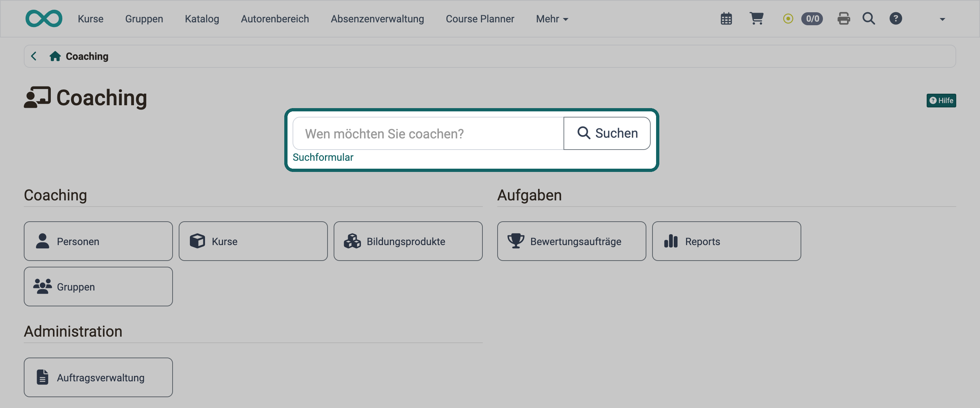Viewport: 980px width, 408px height.
Task: Click the home icon in breadcrumb
Action: tap(55, 56)
